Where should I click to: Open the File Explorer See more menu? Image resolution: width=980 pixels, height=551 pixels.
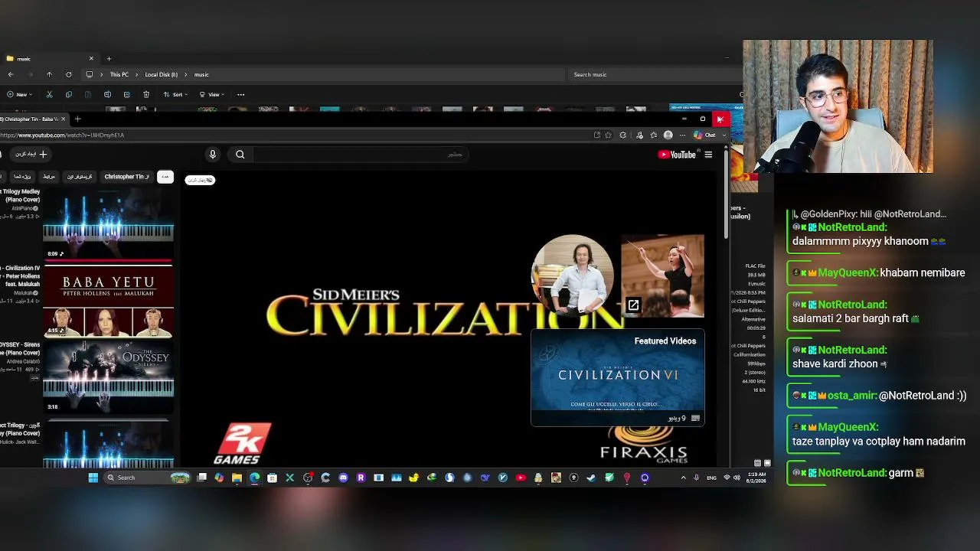click(240, 95)
